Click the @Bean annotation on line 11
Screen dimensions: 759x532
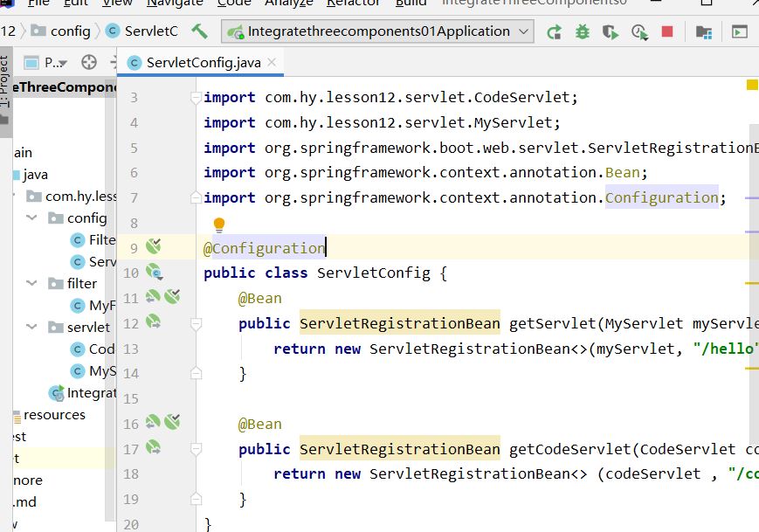point(260,298)
